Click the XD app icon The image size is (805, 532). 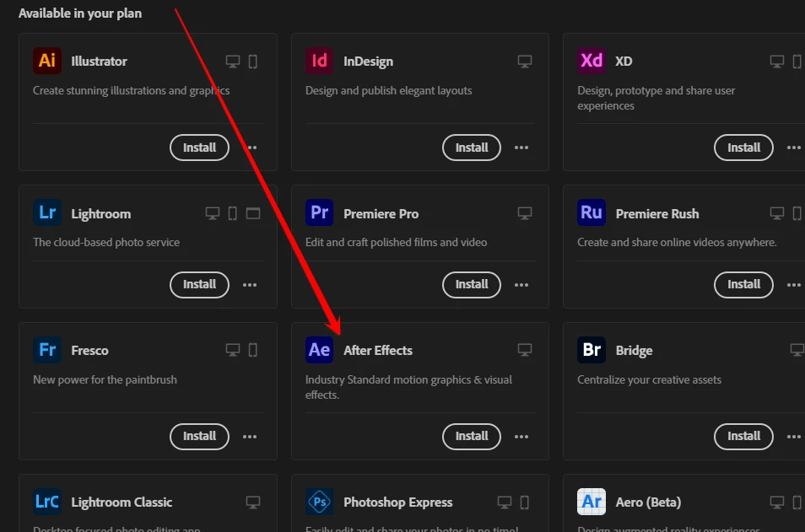tap(592, 61)
